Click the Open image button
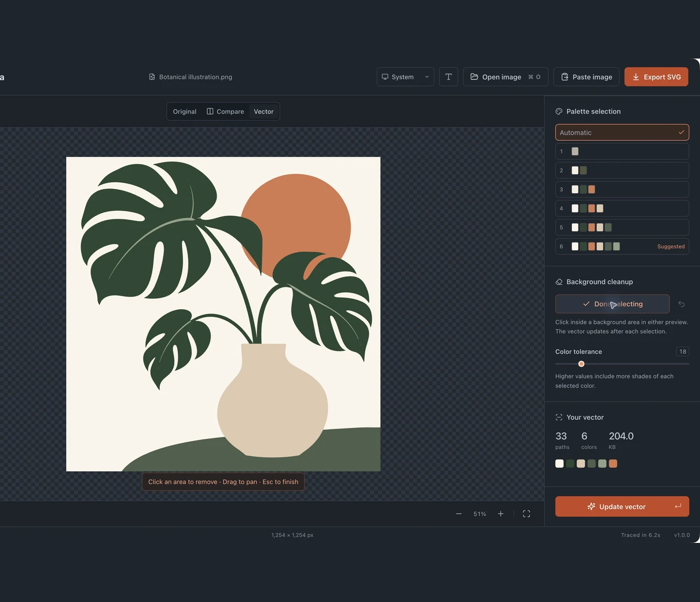This screenshot has height=602, width=700. click(x=506, y=77)
